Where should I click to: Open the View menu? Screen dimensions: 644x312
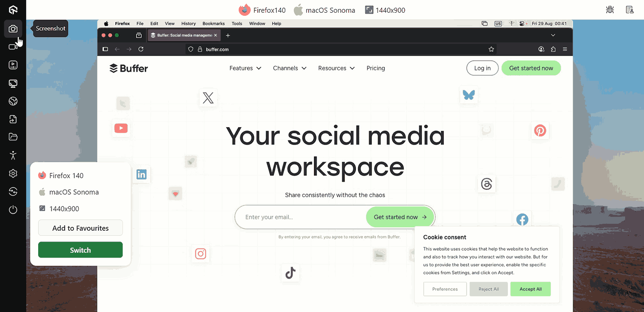pos(170,23)
